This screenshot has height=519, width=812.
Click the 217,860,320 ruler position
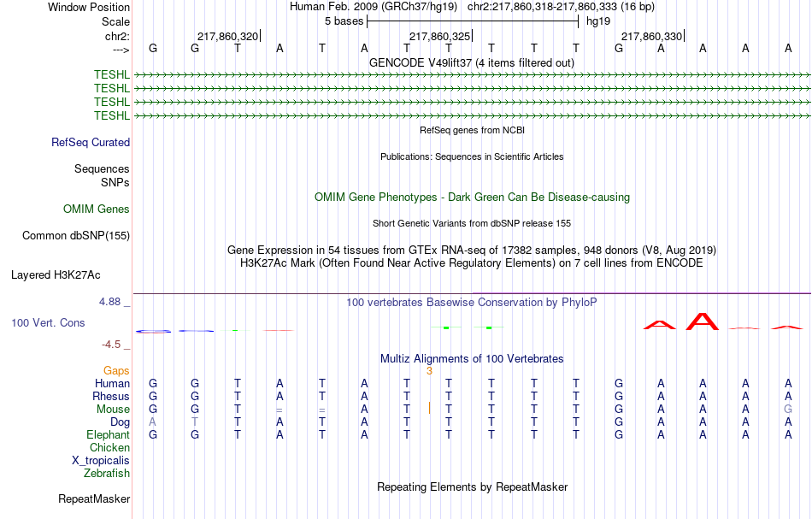(x=228, y=36)
